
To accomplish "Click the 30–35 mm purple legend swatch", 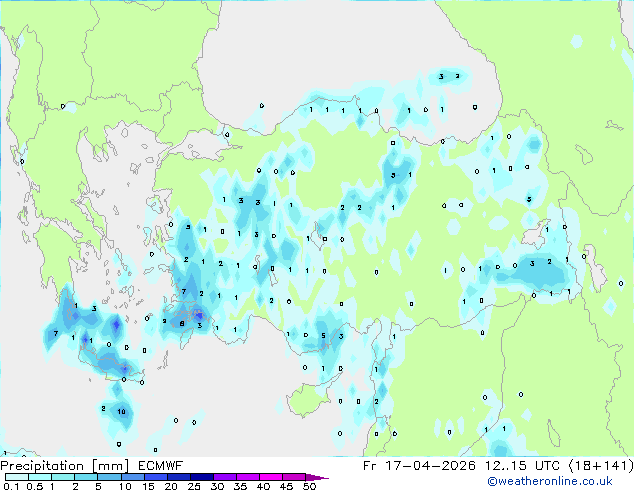I will [224, 477].
